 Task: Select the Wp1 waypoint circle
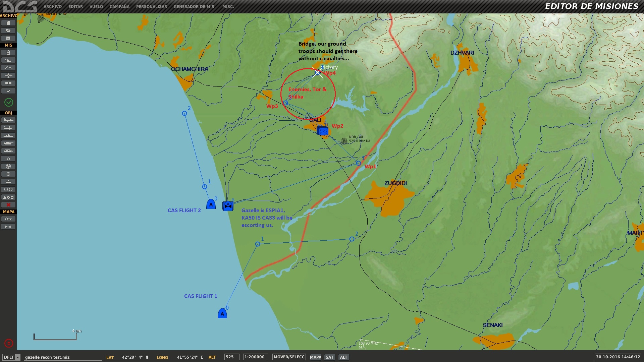[x=359, y=163]
